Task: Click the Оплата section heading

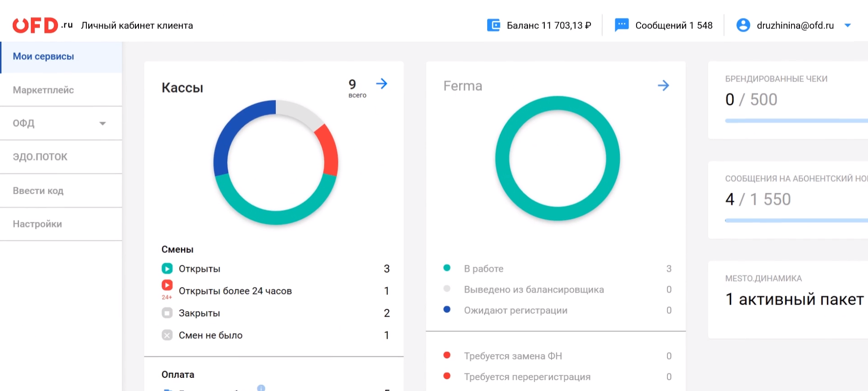Action: [x=178, y=375]
